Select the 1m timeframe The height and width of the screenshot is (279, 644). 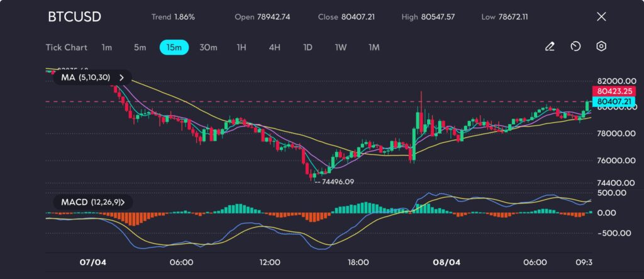[107, 47]
